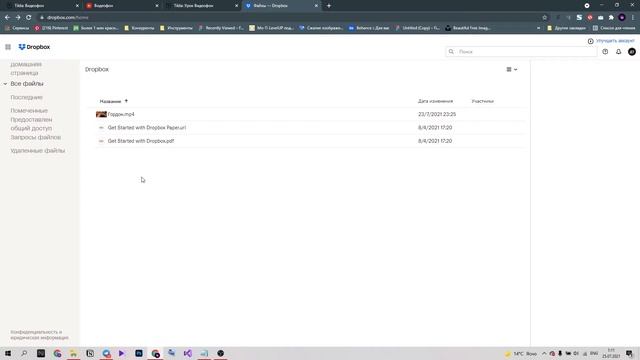Open Notion from the taskbar

(x=90, y=353)
